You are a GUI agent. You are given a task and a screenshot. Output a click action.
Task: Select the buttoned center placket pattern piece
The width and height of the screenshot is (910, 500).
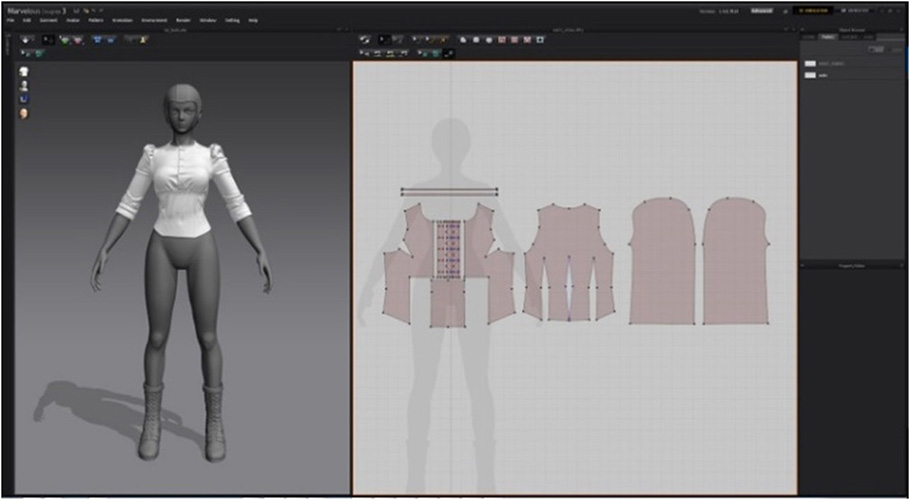tap(449, 248)
